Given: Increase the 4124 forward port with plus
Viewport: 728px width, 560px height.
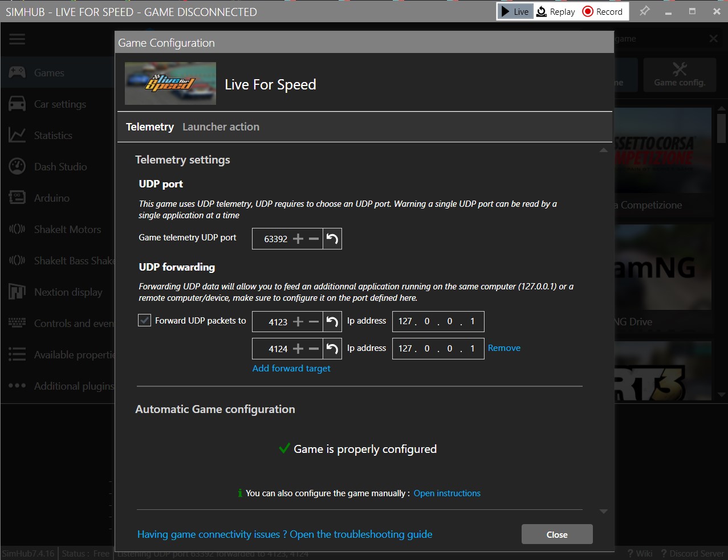Looking at the screenshot, I should (x=298, y=349).
